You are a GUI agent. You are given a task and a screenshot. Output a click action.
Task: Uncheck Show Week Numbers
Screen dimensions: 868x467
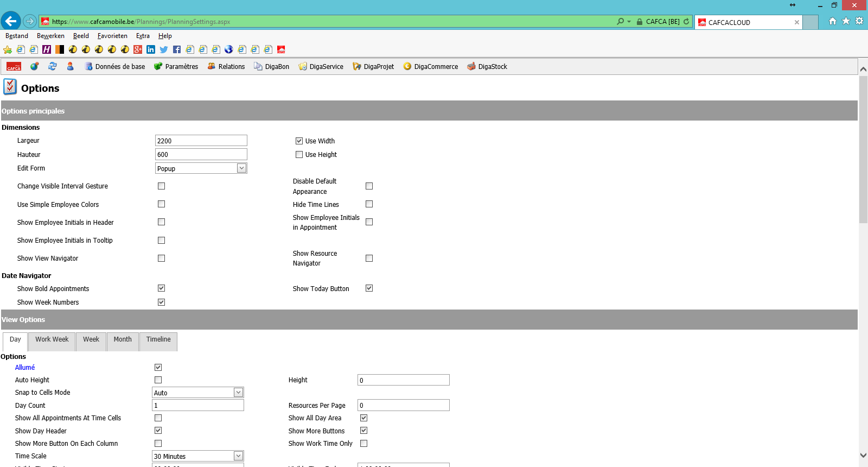[161, 302]
